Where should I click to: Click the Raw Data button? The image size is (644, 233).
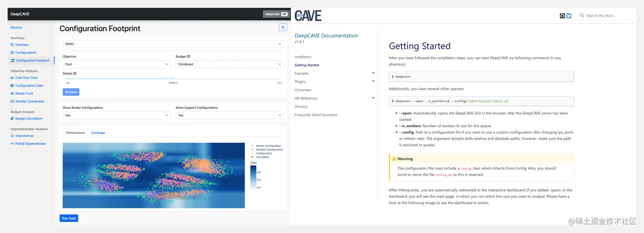coord(69,219)
